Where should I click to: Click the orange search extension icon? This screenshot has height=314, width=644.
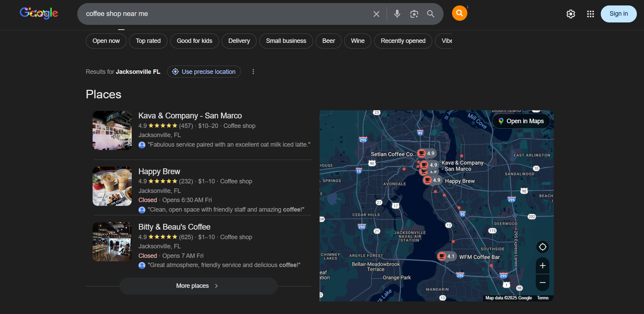[459, 13]
